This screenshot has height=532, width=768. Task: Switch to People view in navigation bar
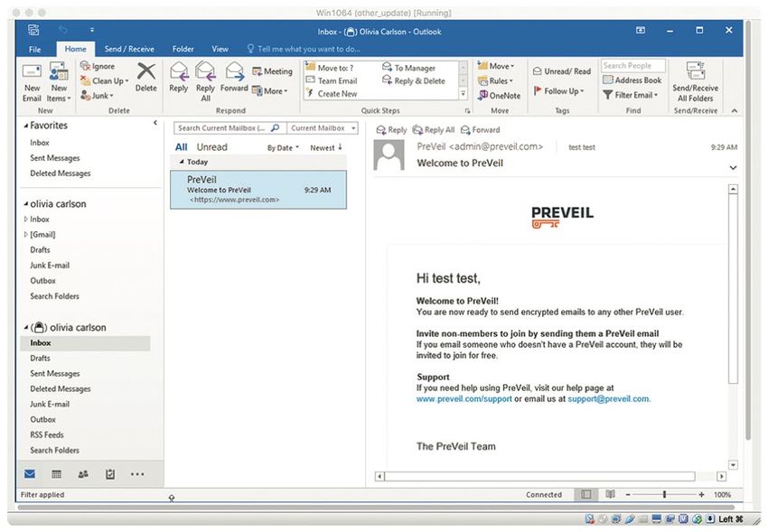pos(83,474)
